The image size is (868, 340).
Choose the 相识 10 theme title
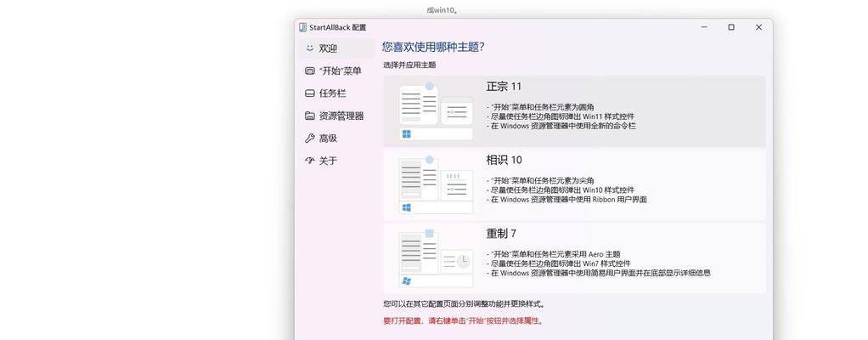(x=504, y=160)
